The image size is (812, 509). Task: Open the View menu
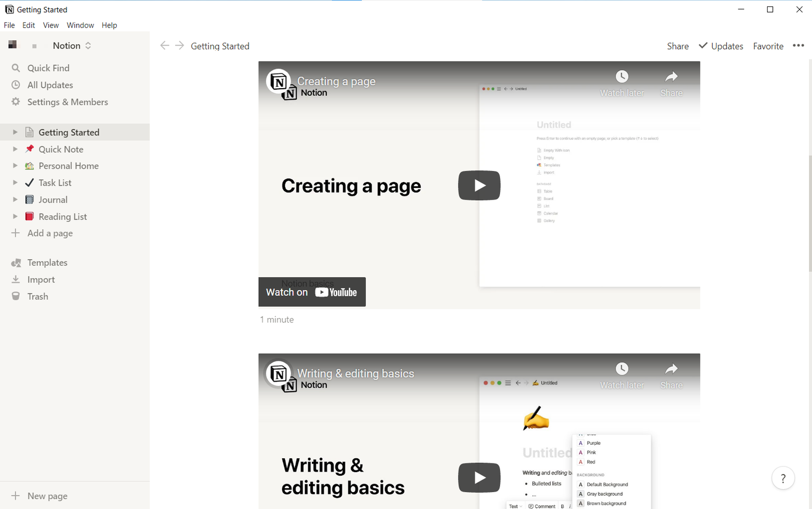click(51, 25)
